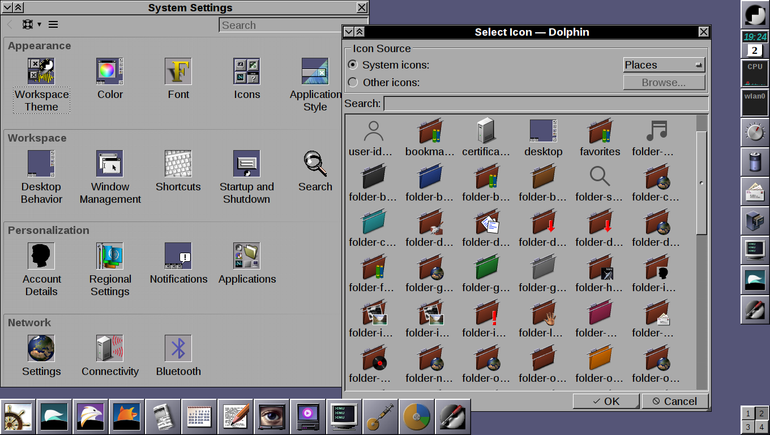
Task: Open Startup and Shutdown settings
Action: (247, 177)
